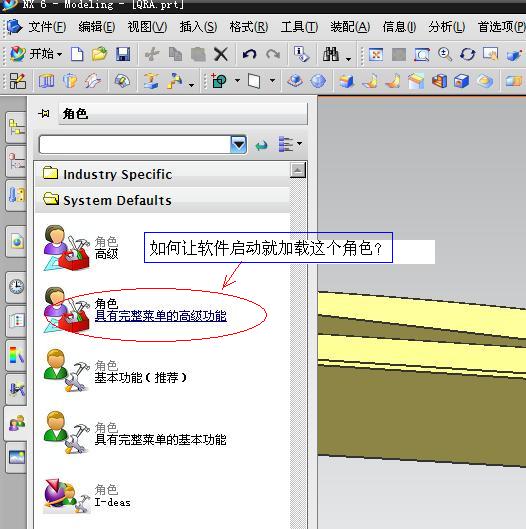Open the roles combo box dropdown arrow

239,145
